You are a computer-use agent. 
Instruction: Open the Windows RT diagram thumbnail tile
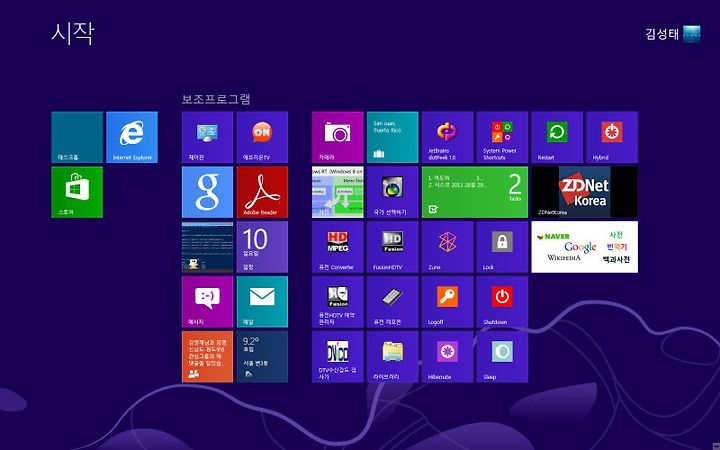338,192
